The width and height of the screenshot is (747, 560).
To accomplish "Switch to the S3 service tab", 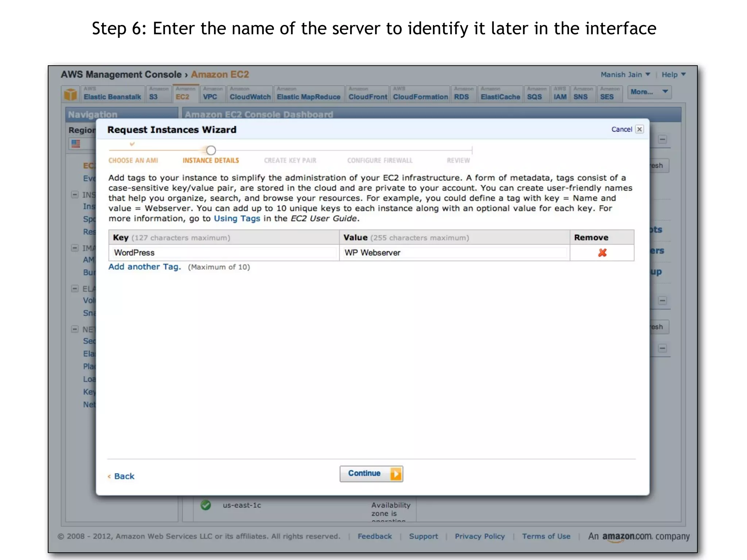I will [x=159, y=94].
